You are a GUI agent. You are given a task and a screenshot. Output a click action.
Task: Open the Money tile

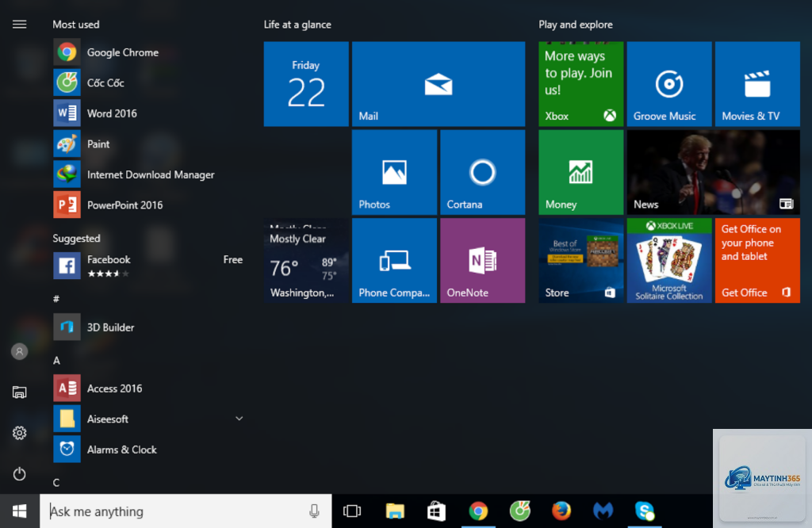click(581, 172)
